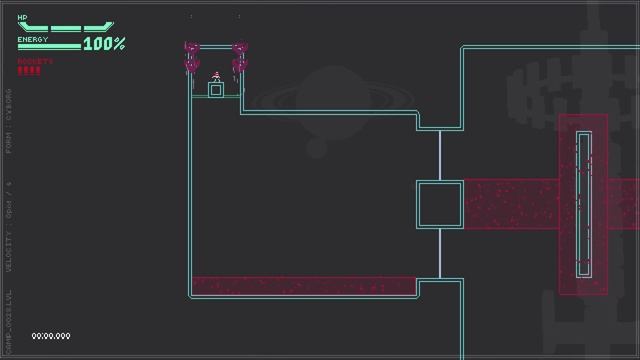Click the lower-left magenta flame creature
Image resolution: width=640 pixels, height=360 pixels.
click(x=191, y=65)
